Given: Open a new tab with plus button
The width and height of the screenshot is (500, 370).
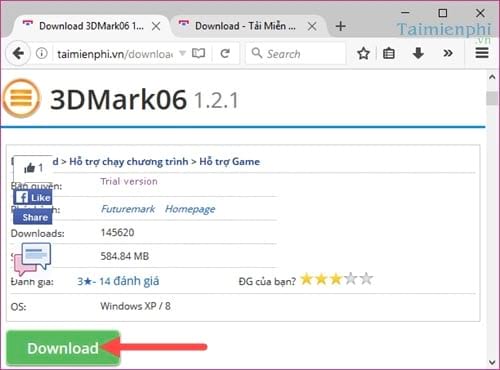Looking at the screenshot, I should [x=341, y=26].
